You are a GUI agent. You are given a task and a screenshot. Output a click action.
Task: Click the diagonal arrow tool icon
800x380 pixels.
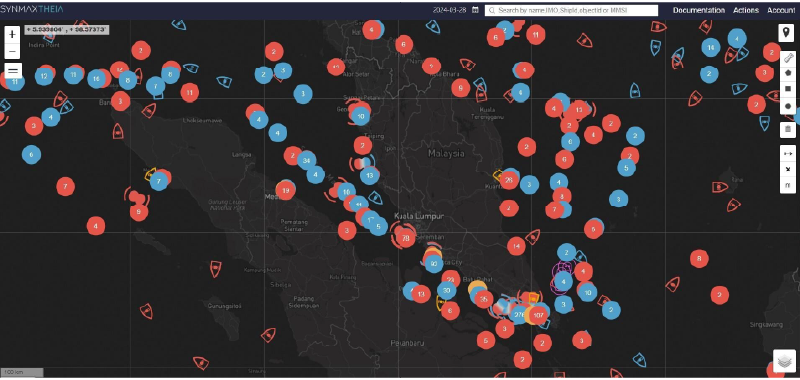tap(788, 169)
